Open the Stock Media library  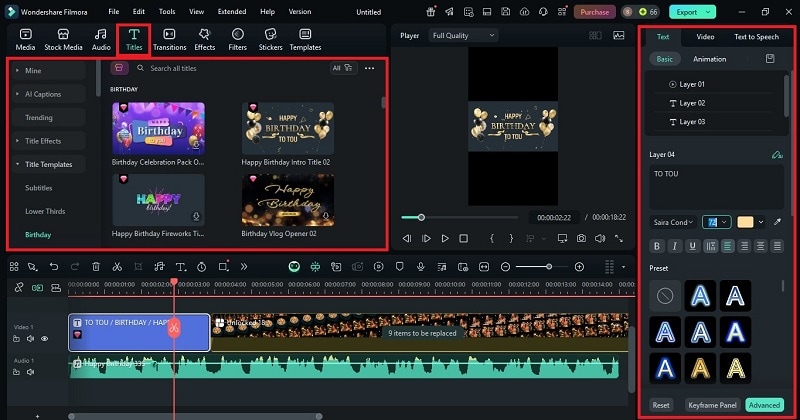coord(63,39)
